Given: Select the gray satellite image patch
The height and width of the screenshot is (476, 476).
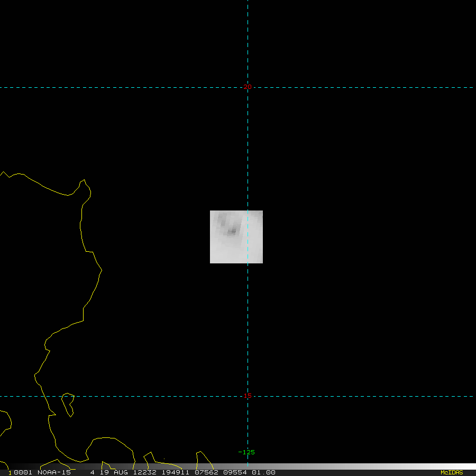Looking at the screenshot, I should pos(236,237).
